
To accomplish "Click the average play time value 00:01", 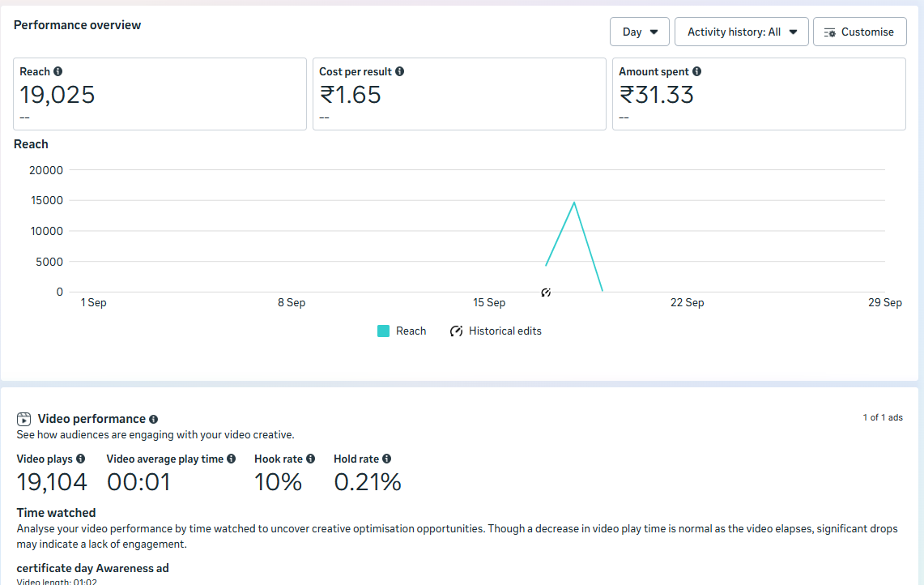I will pos(138,482).
